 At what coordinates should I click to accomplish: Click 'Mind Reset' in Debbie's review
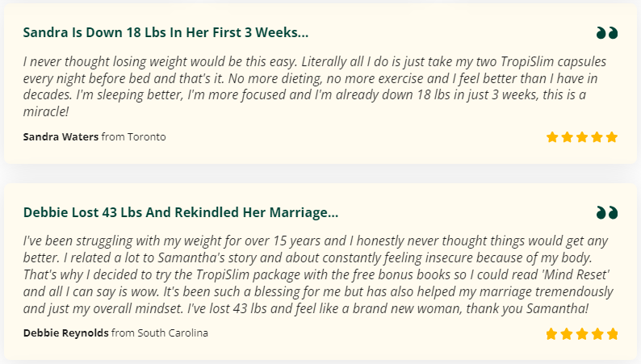pos(576,274)
